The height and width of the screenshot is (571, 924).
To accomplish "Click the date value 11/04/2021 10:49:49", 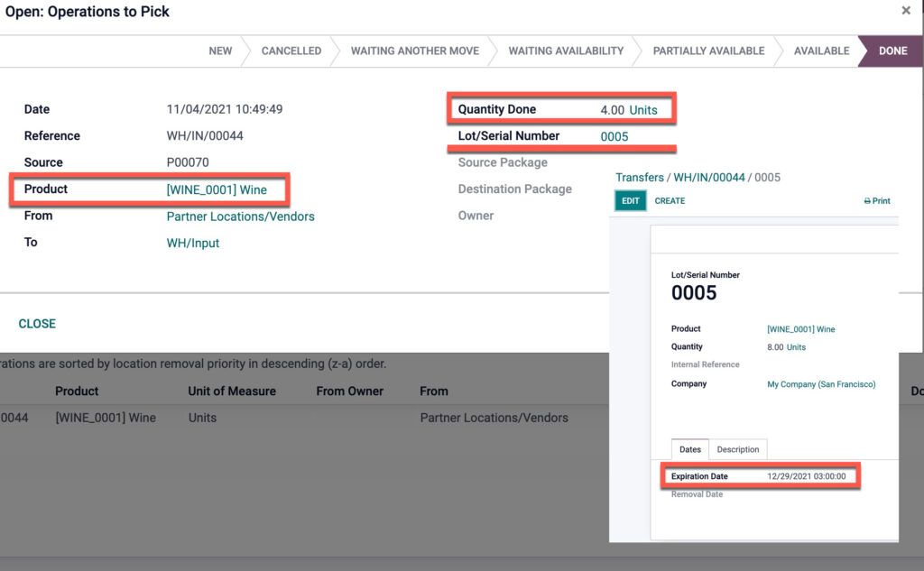I will click(225, 110).
